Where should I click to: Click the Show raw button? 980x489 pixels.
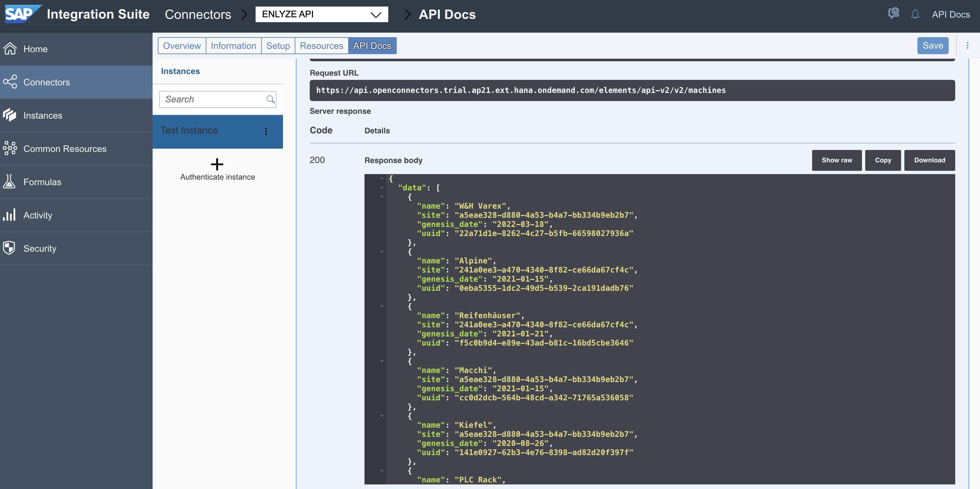836,160
